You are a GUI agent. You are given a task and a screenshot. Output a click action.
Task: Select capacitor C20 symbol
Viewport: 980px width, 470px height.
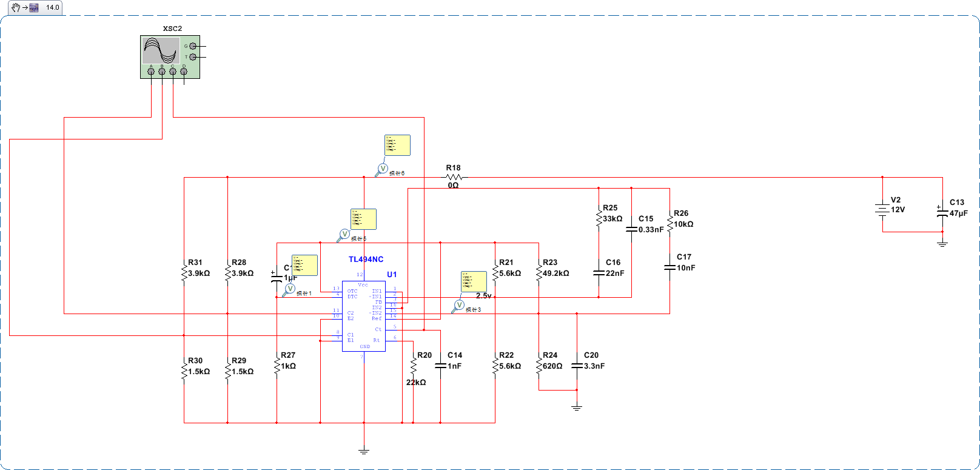(577, 366)
